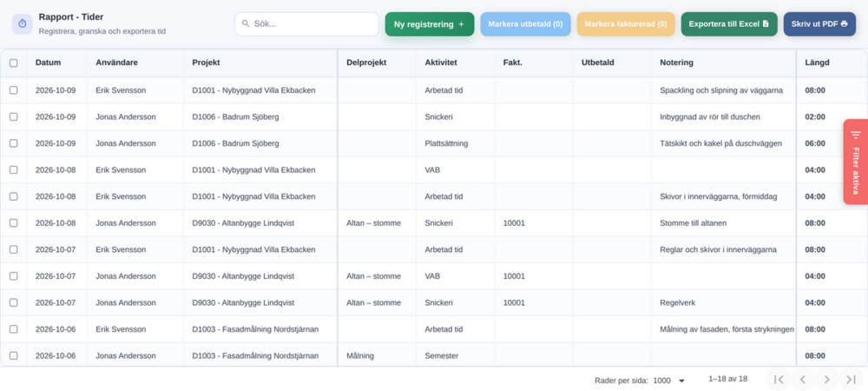
Task: Click the 'Rapport - Tider' page title
Action: click(x=71, y=17)
